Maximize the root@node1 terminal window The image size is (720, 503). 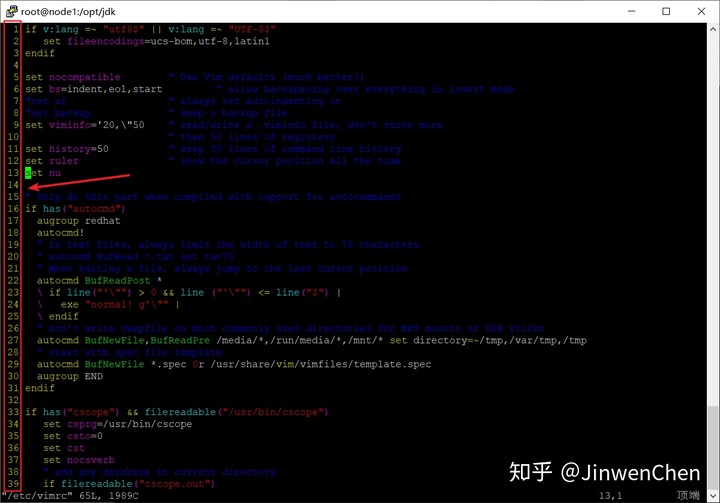pos(666,11)
